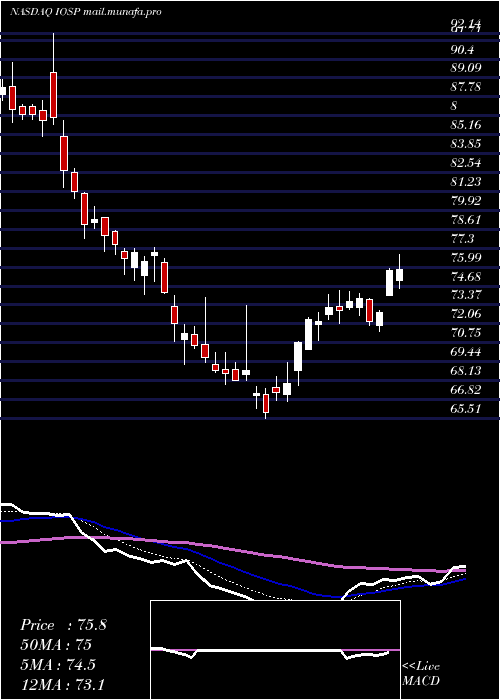Click the 74.68 price axis label
500x700 pixels.
tap(466, 277)
